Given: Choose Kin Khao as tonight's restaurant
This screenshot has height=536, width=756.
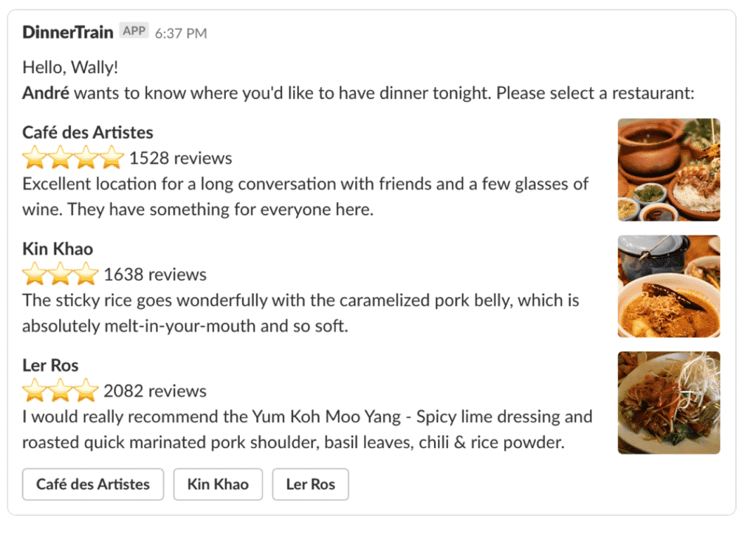Looking at the screenshot, I should (218, 484).
